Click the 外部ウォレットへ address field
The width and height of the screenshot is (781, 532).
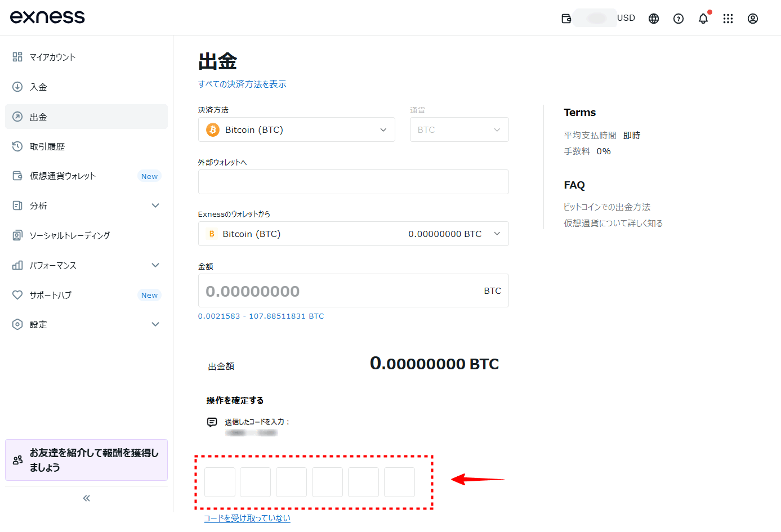(354, 182)
